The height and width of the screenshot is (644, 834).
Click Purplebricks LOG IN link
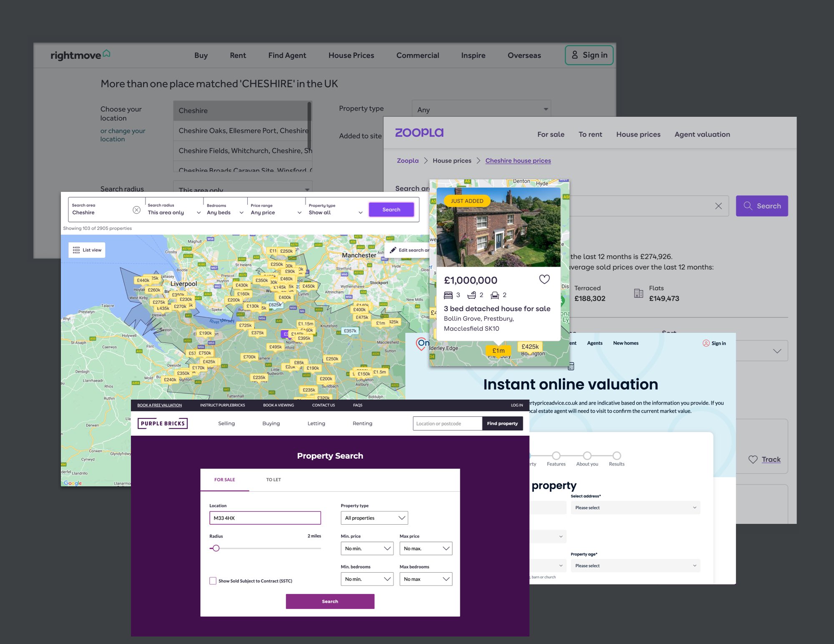(x=517, y=405)
